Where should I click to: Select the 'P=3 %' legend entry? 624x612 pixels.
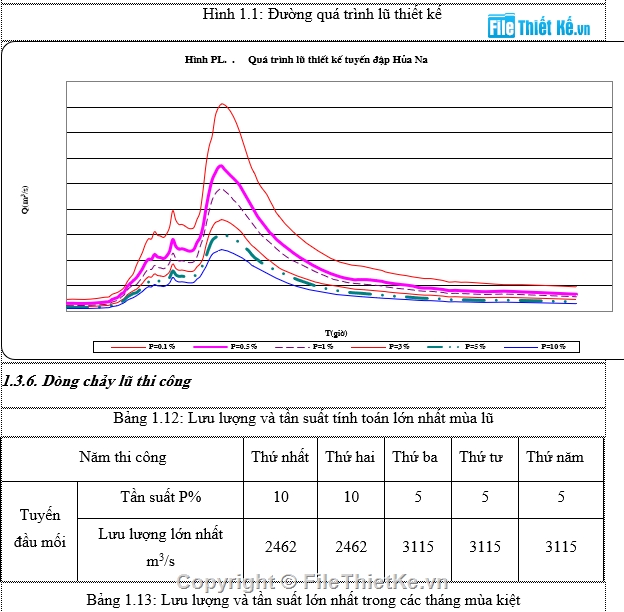(x=380, y=347)
